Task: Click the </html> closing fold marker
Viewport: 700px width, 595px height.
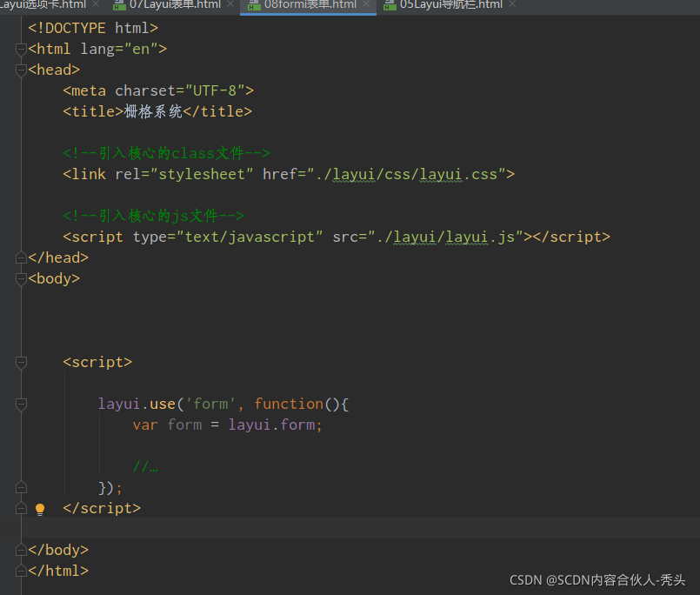Action: click(21, 571)
